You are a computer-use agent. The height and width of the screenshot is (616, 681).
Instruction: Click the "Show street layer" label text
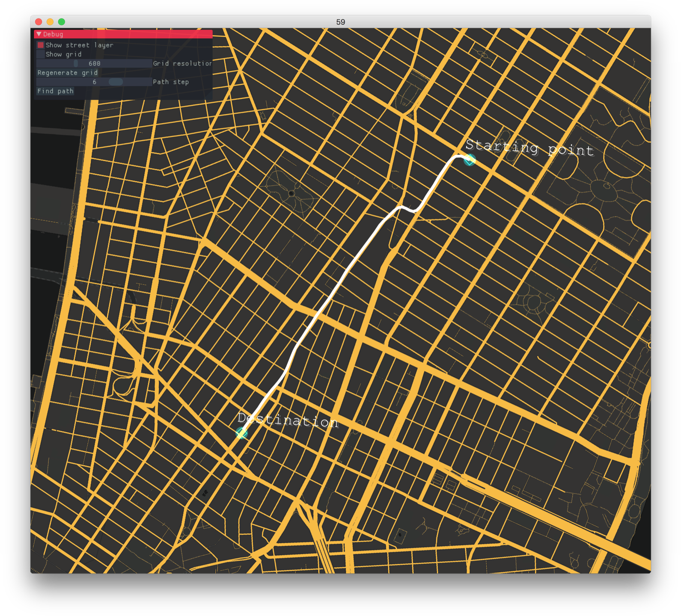point(79,45)
